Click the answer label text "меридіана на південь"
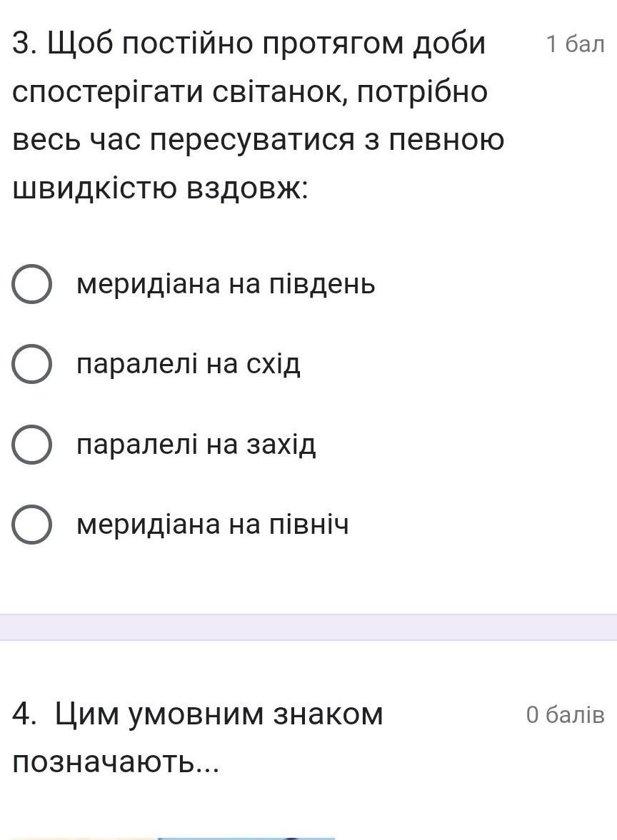 pos(226,284)
